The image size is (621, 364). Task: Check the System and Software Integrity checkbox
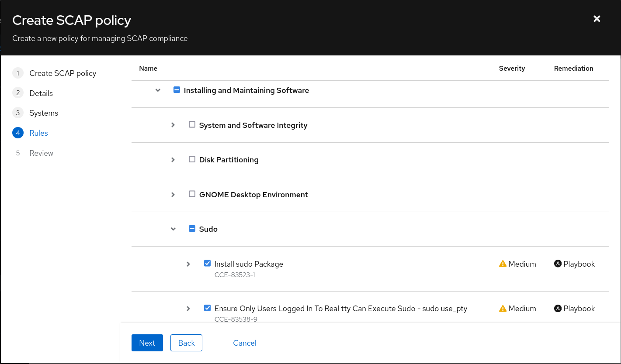(x=192, y=125)
